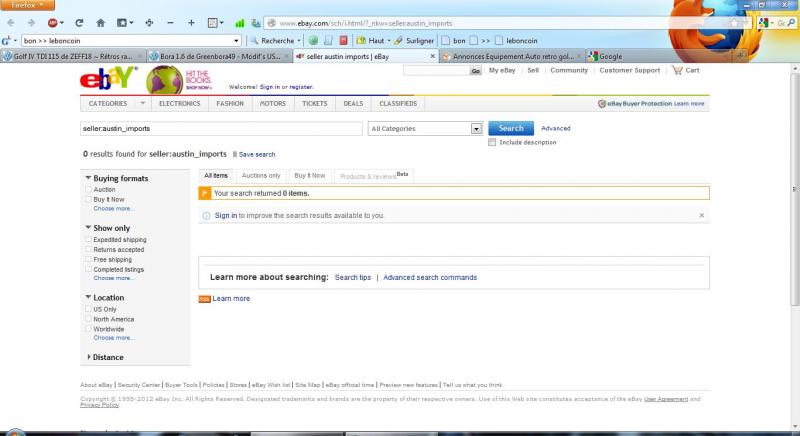Click the leboncoin bookmark in Google toolbar

pos(516,41)
